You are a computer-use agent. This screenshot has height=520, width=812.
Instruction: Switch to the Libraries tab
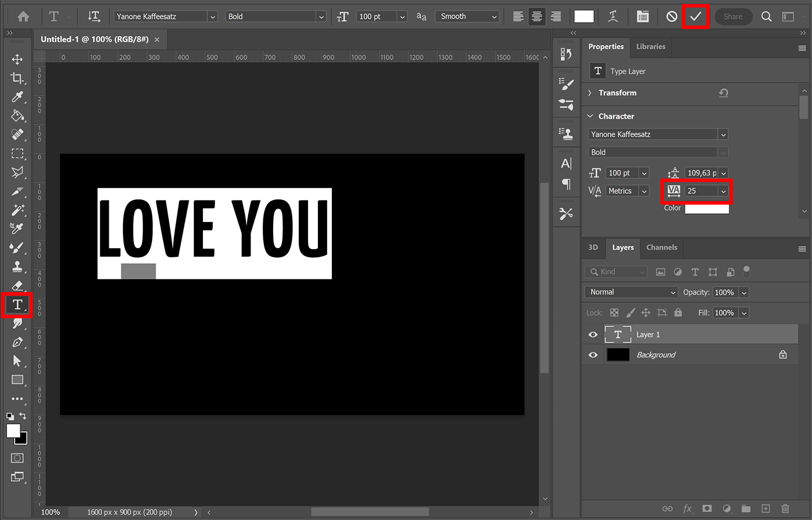tap(650, 46)
